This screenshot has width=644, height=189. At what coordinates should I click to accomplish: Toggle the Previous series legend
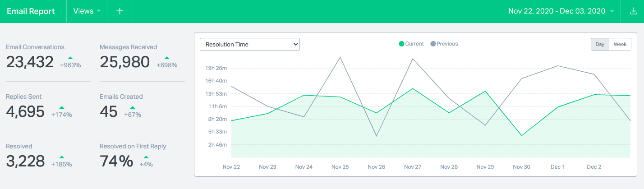coord(444,44)
